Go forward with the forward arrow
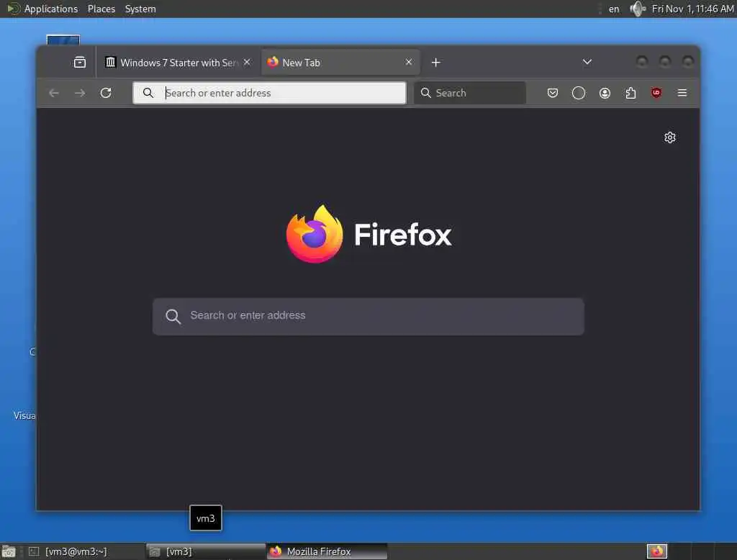The height and width of the screenshot is (560, 737). 80,93
